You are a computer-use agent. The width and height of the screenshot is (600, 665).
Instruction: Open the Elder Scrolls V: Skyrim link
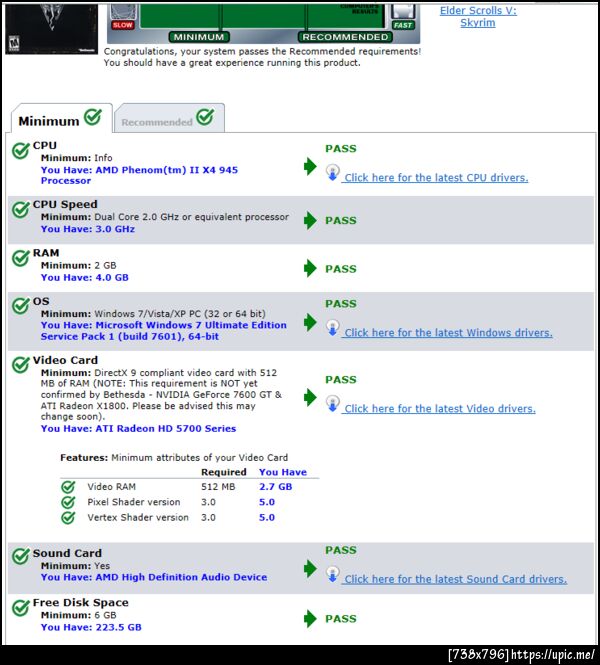click(x=478, y=17)
